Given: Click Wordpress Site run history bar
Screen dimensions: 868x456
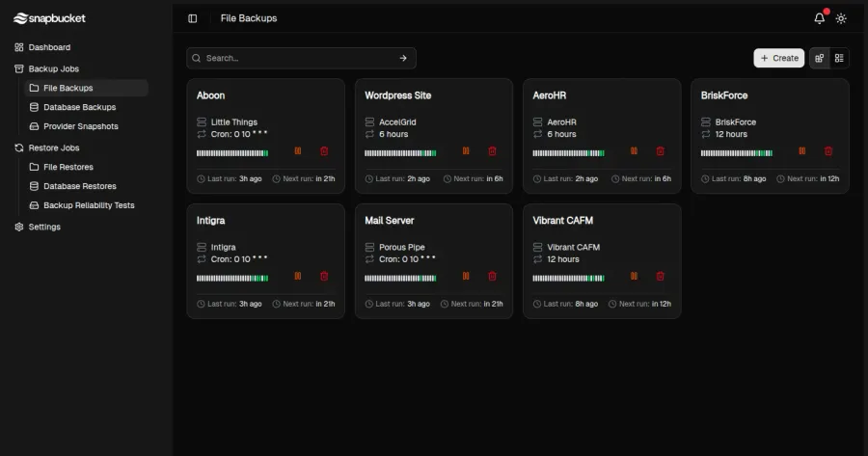Looking at the screenshot, I should point(400,153).
